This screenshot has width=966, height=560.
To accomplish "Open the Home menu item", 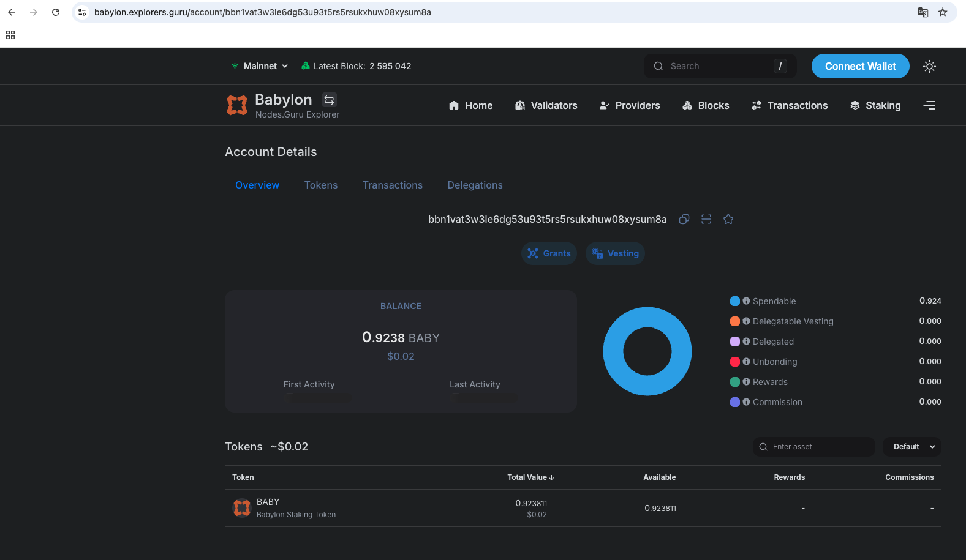I will [470, 105].
